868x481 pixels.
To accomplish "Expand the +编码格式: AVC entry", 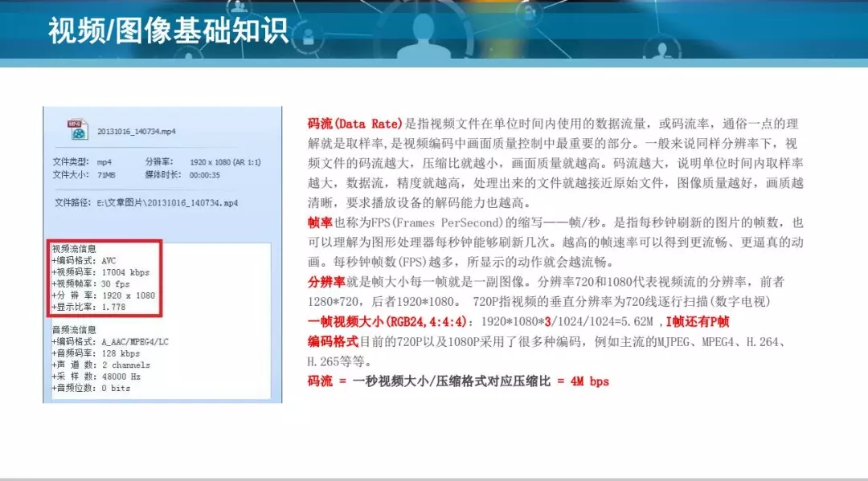I will [x=84, y=261].
